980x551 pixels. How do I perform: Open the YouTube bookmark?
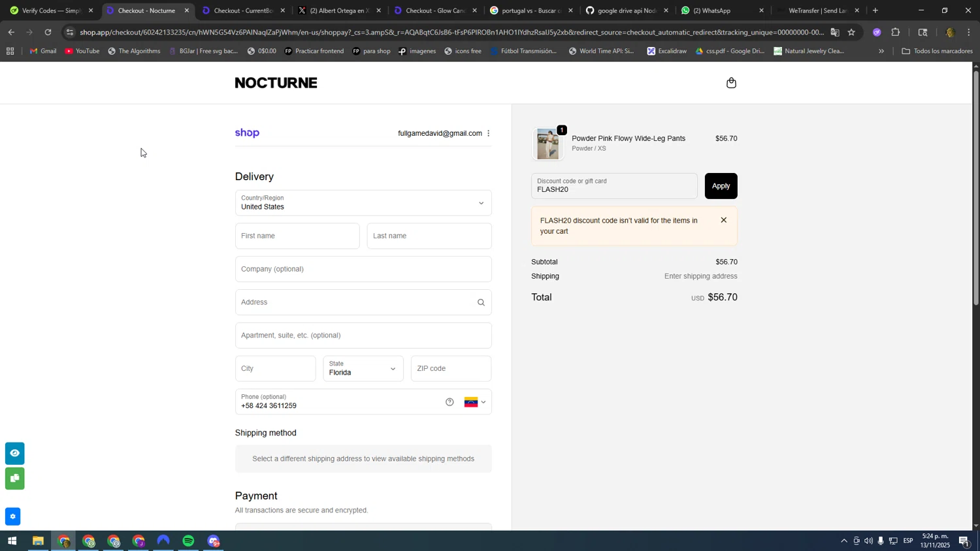(82, 51)
